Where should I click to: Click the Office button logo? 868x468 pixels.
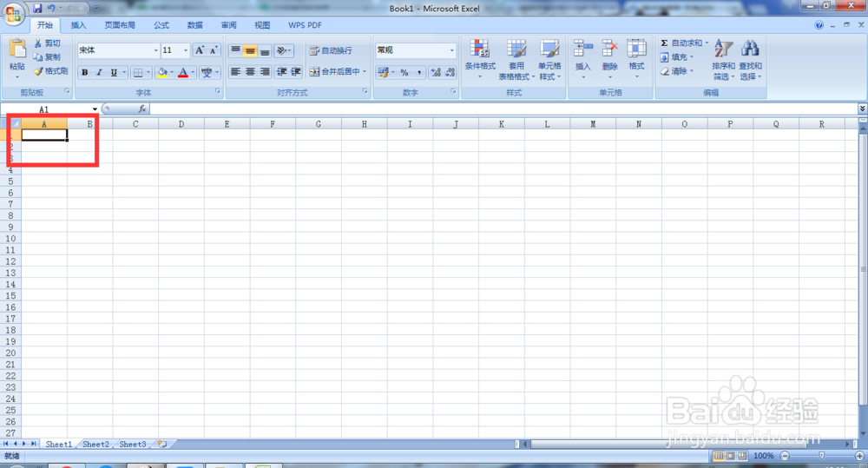pyautogui.click(x=13, y=13)
